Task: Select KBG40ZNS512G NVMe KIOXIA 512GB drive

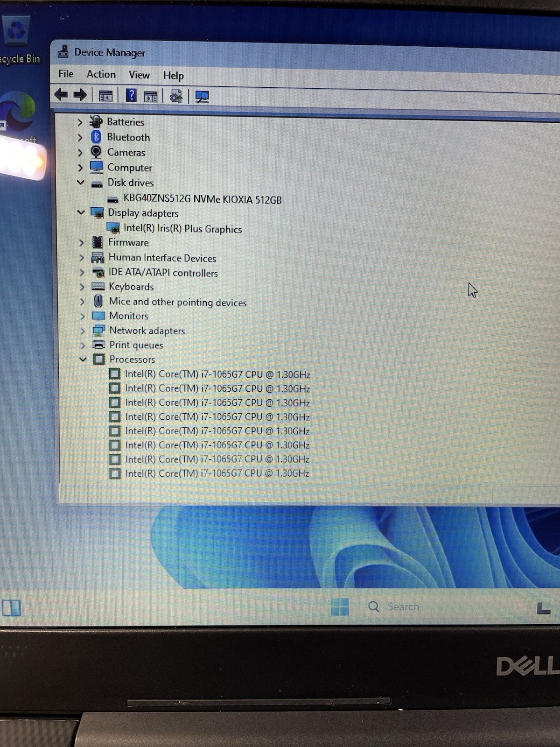Action: [203, 199]
